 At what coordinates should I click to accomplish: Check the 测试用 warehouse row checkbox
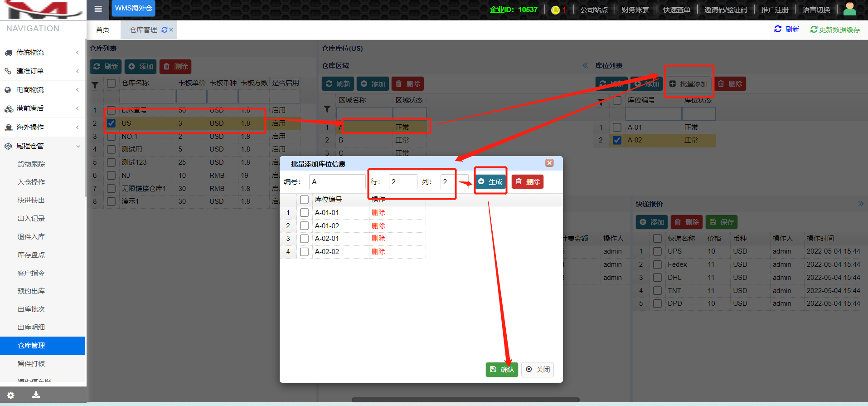coord(111,149)
